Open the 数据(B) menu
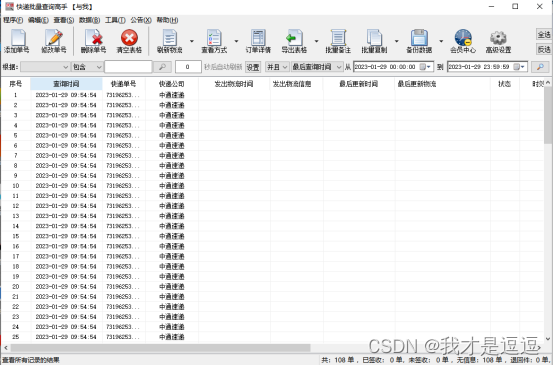 coord(89,20)
